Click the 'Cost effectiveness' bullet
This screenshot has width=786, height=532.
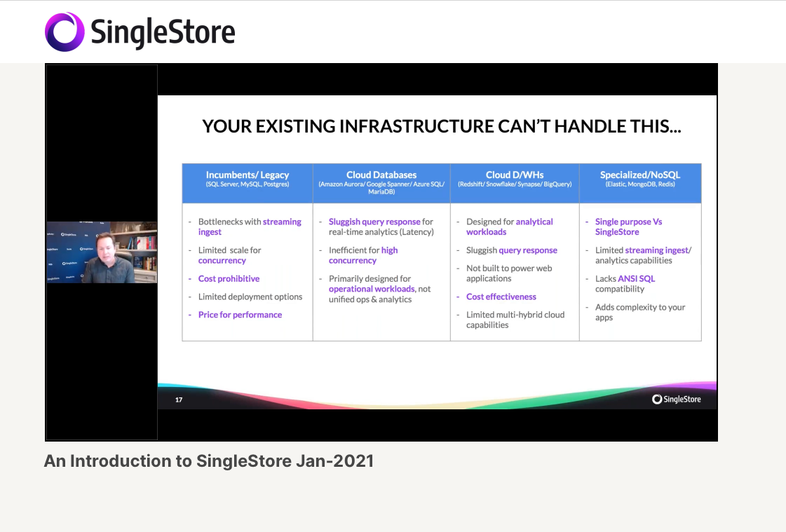point(501,297)
